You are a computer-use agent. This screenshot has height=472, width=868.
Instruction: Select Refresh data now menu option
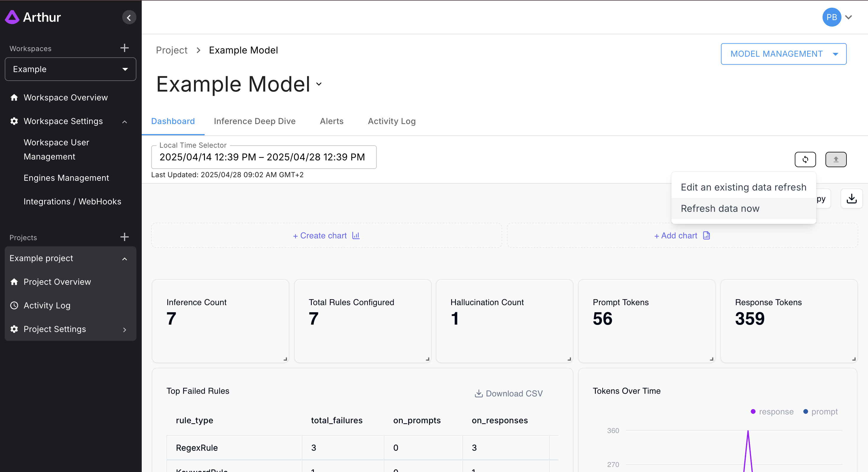tap(720, 209)
